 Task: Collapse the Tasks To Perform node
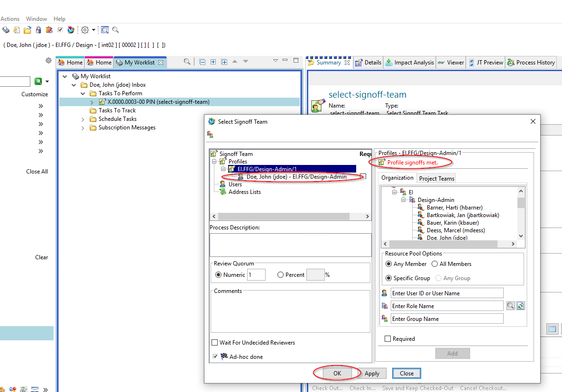83,93
